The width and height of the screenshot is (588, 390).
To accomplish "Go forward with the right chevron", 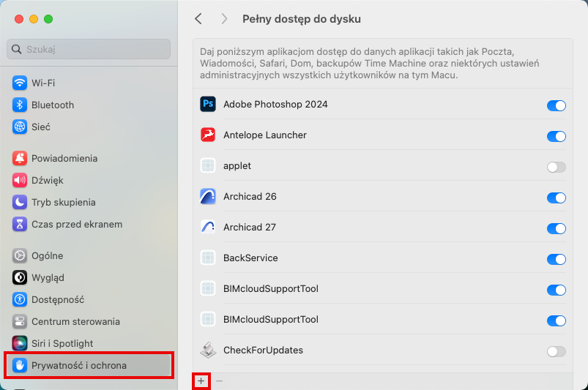I will [224, 19].
